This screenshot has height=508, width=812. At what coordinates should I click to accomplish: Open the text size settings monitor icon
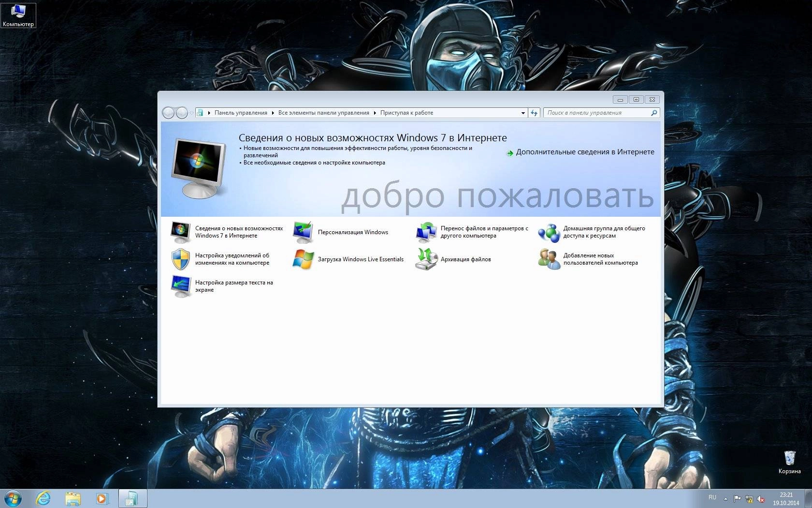(181, 286)
